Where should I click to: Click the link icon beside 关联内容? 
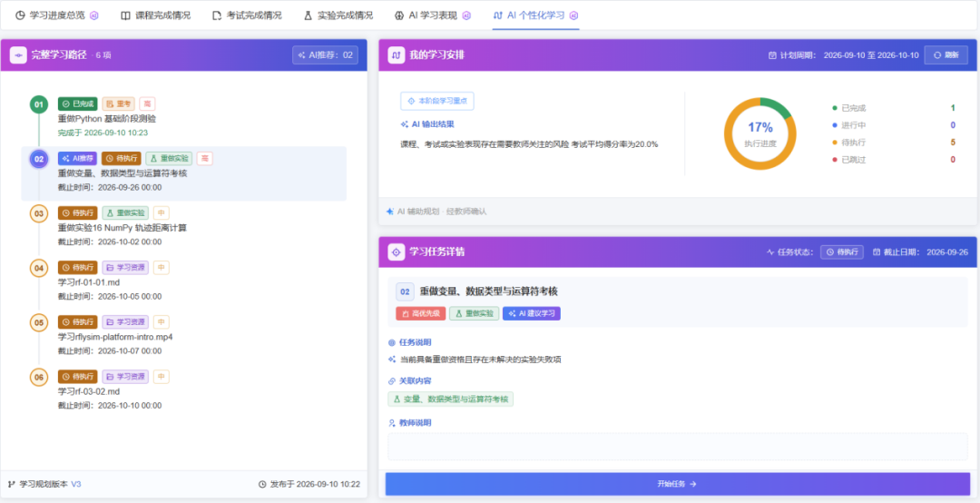(392, 381)
